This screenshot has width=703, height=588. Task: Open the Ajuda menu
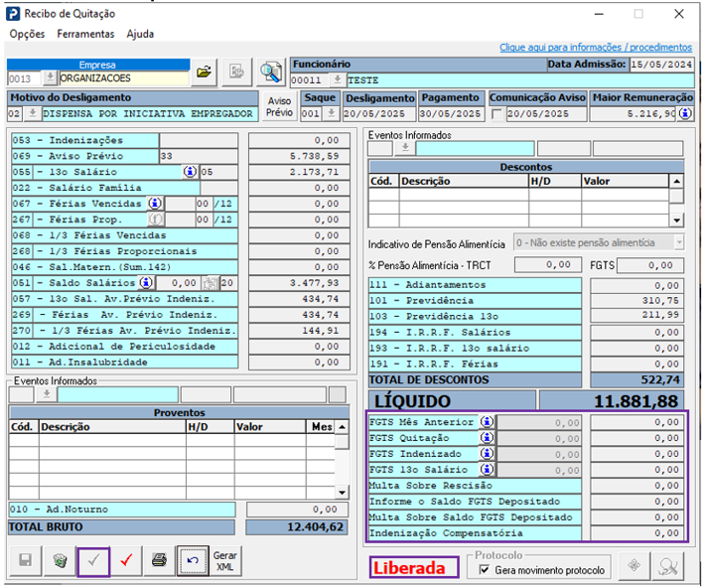click(x=140, y=34)
